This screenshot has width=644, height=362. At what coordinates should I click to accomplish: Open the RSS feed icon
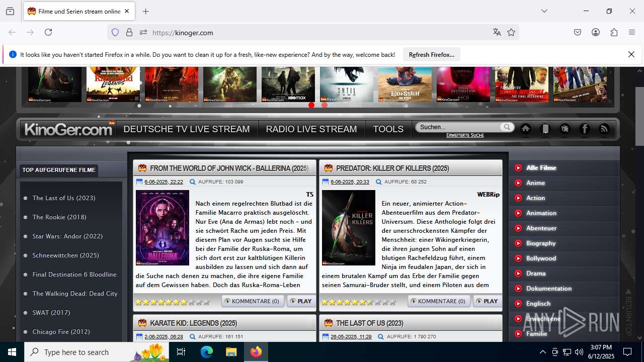604,129
